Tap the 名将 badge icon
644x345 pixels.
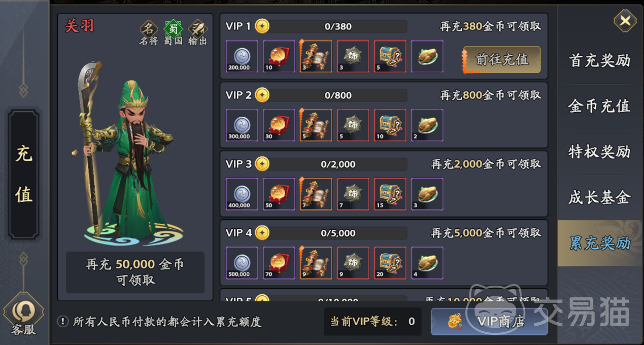(x=148, y=32)
